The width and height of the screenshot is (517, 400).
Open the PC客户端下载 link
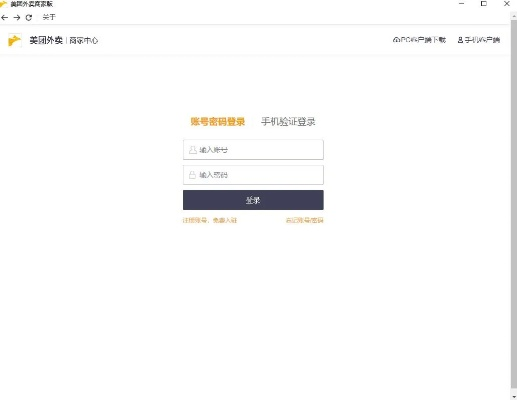click(x=419, y=40)
